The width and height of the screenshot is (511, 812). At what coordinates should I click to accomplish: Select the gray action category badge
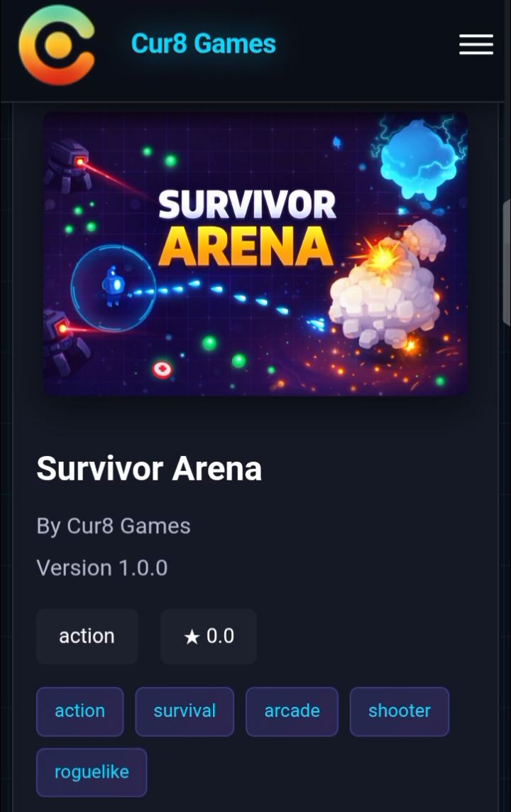[87, 637]
